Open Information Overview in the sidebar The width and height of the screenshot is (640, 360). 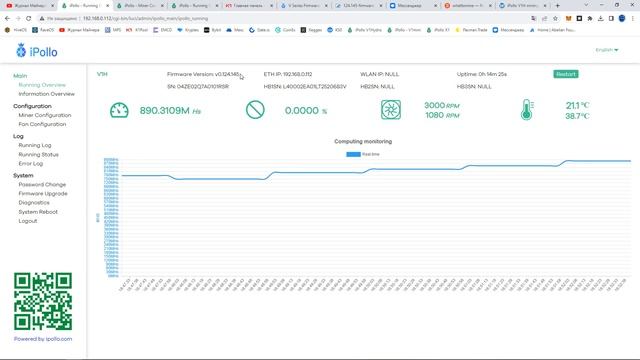tap(47, 94)
